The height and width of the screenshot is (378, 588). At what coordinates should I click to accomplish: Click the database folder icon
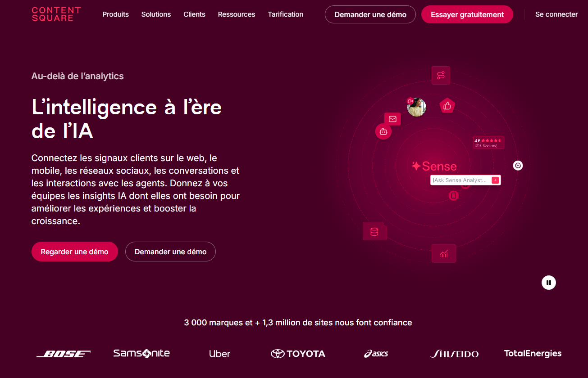tap(374, 231)
